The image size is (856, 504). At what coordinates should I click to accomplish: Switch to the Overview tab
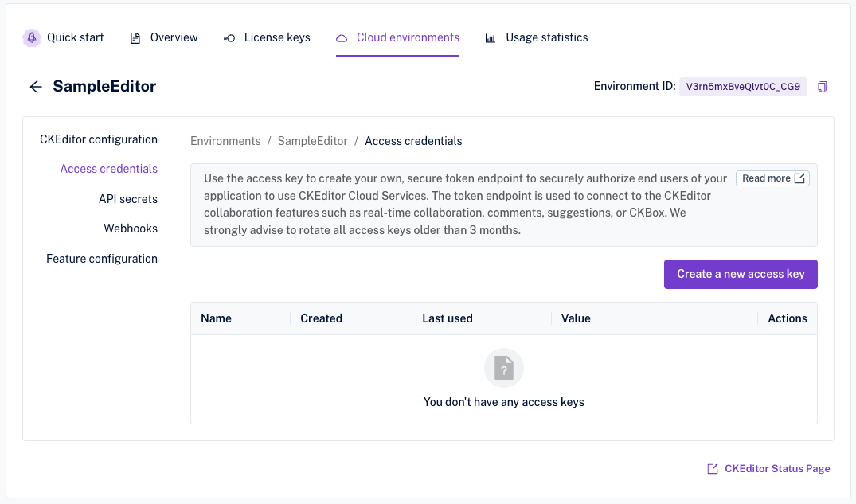(x=164, y=37)
